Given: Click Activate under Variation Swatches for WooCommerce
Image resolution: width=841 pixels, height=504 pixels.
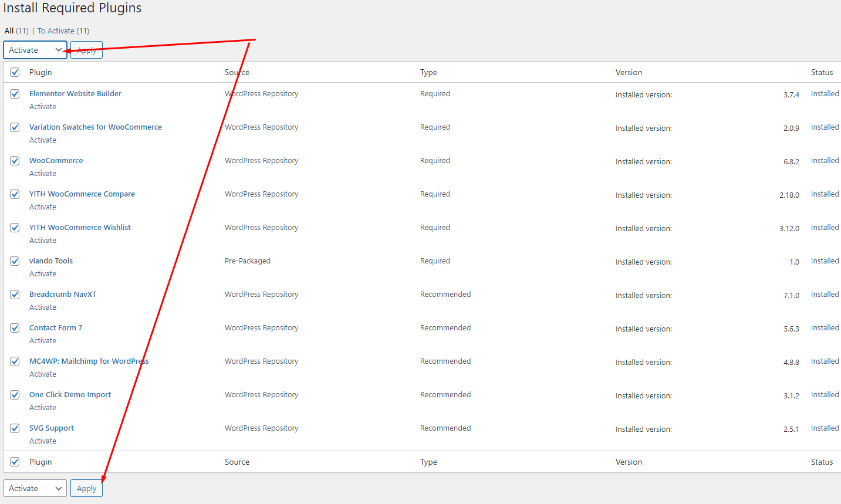Looking at the screenshot, I should 43,140.
